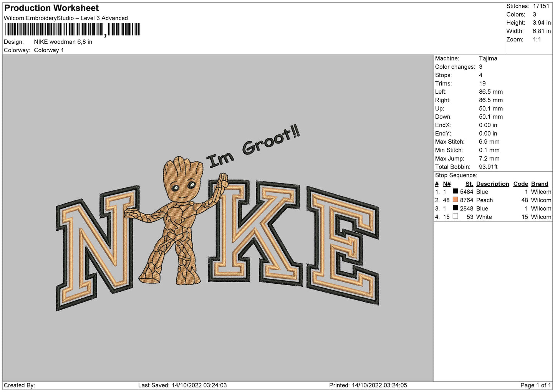
Task: Click the 'Peach' description in stop 2
Action: pyautogui.click(x=484, y=200)
